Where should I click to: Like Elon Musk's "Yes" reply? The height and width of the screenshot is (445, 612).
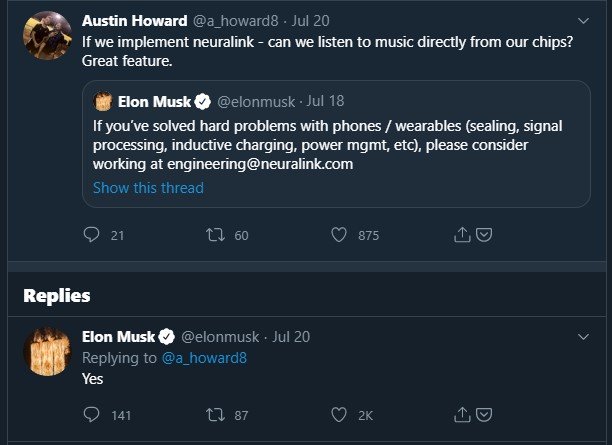point(338,414)
